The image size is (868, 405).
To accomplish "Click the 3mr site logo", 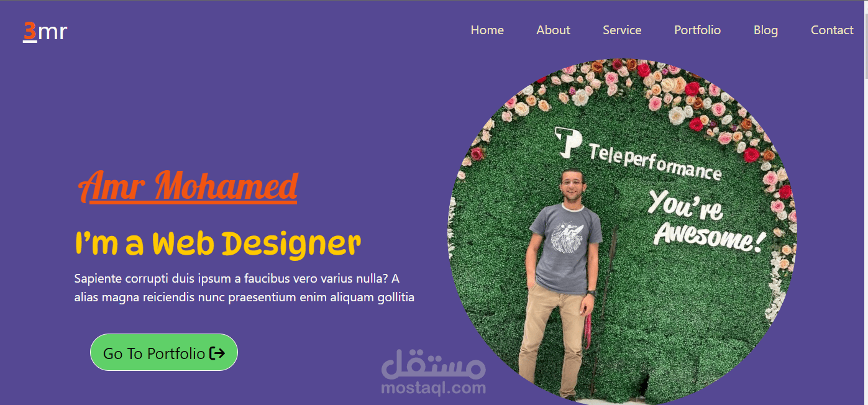I will [x=45, y=31].
